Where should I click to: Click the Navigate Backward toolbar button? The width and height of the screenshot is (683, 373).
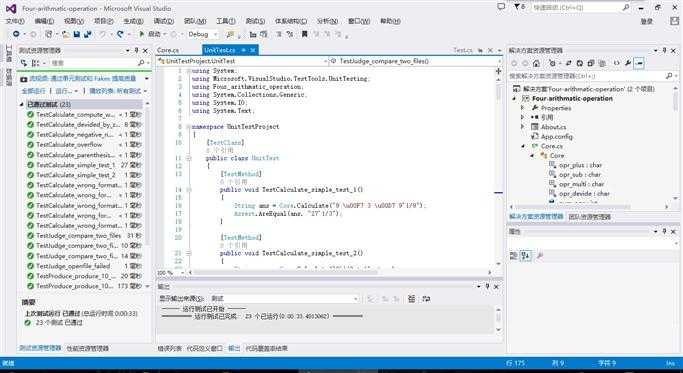click(x=16, y=34)
